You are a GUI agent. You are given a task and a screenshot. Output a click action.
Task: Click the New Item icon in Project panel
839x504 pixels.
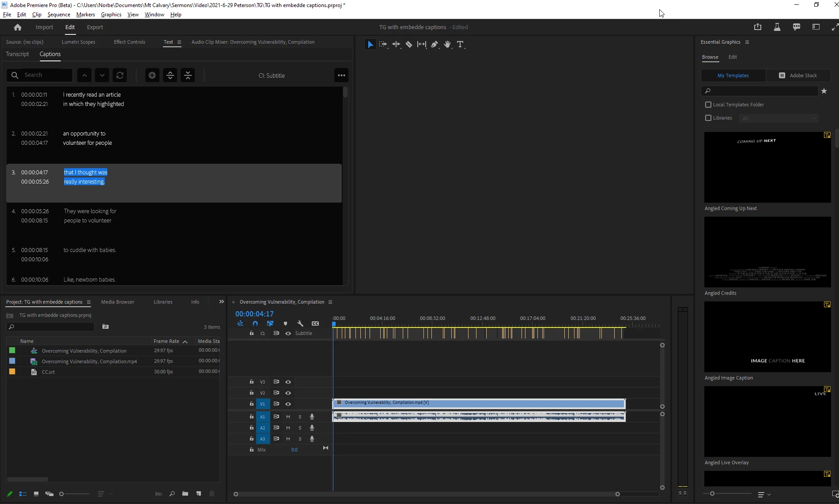(199, 494)
